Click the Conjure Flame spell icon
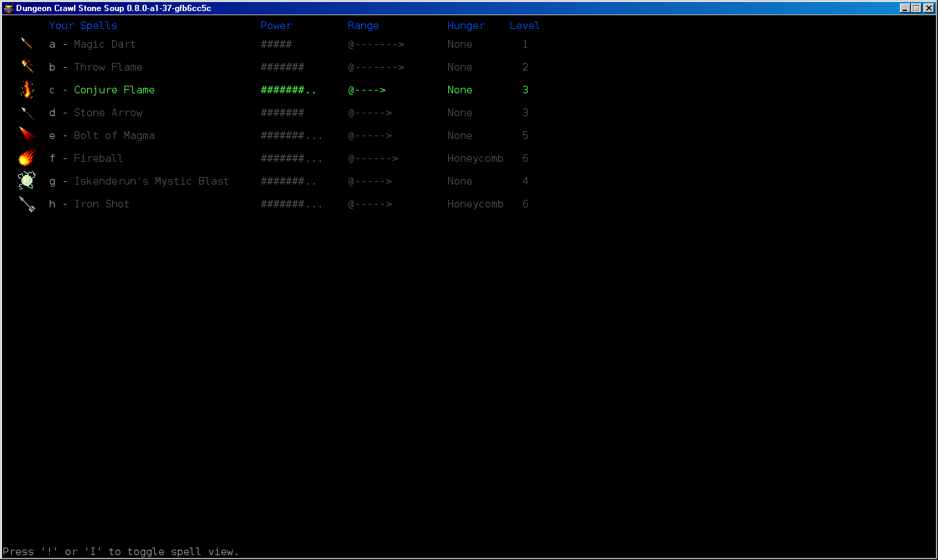 [27, 89]
